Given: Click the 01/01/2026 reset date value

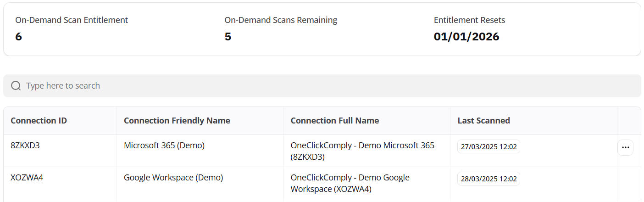Looking at the screenshot, I should pos(466,37).
